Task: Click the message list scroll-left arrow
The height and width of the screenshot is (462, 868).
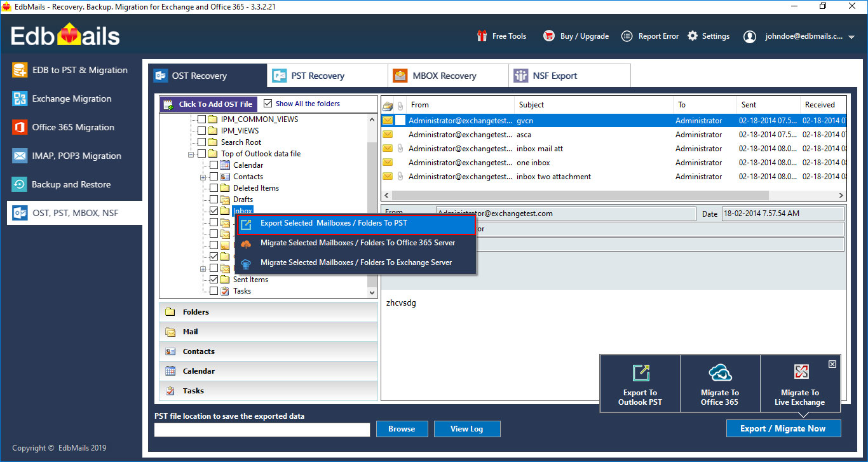Action: (x=386, y=196)
